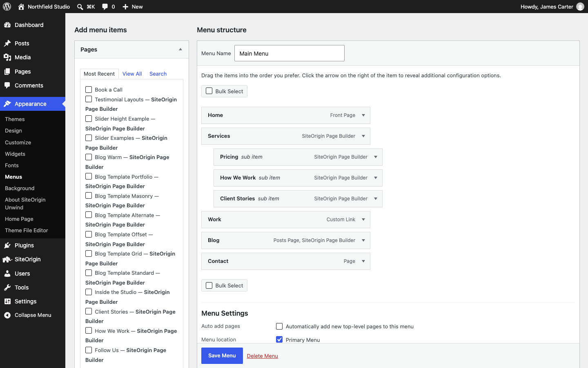
Task: Switch to the Search tab
Action: point(158,74)
